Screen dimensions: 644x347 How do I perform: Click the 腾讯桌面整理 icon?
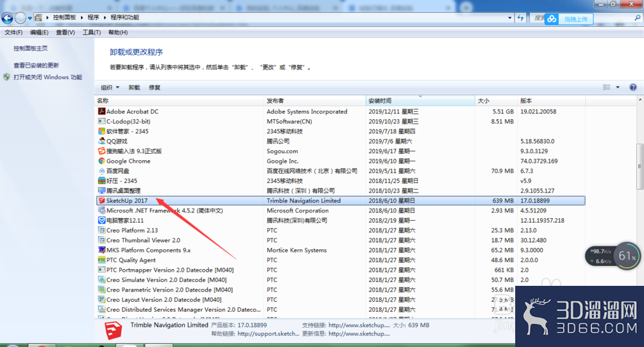tap(102, 191)
